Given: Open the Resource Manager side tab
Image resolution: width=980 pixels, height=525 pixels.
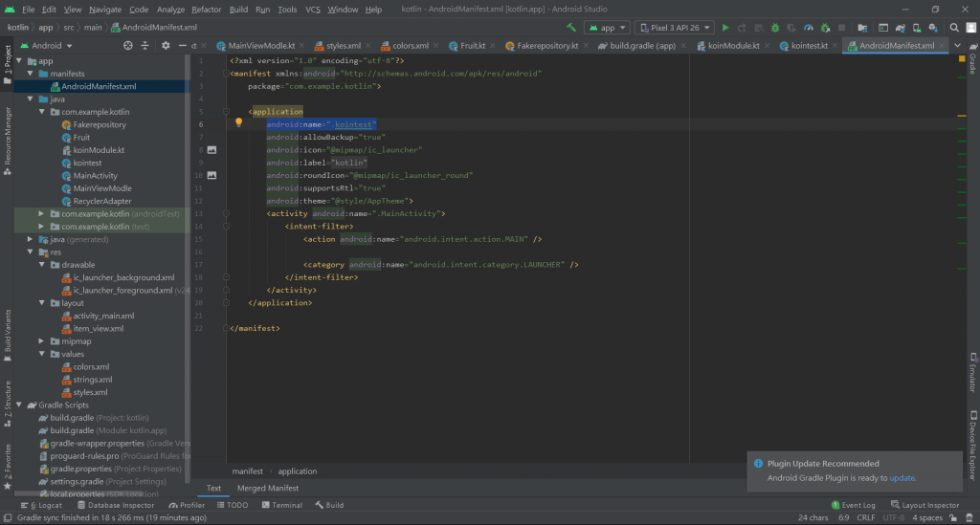Looking at the screenshot, I should tap(7, 141).
